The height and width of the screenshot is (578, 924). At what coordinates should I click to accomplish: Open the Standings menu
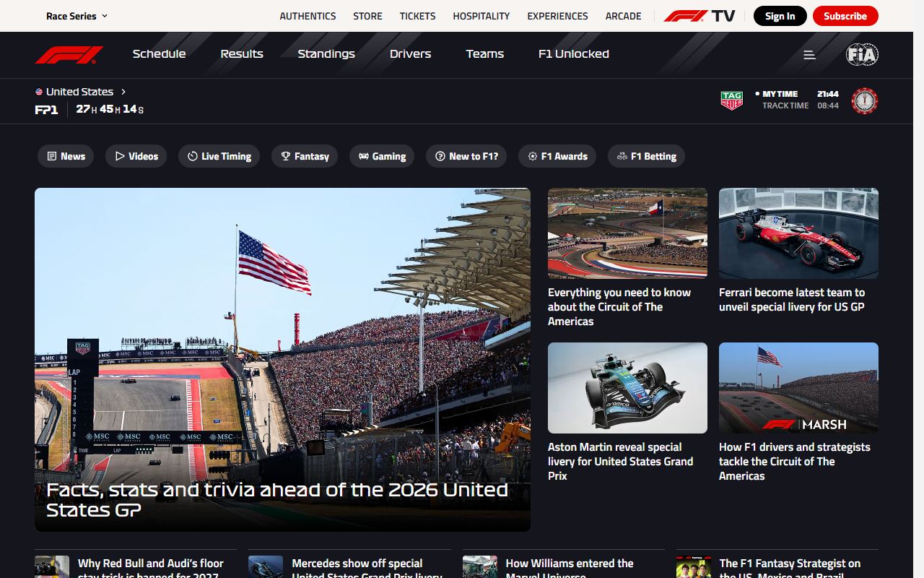point(326,54)
